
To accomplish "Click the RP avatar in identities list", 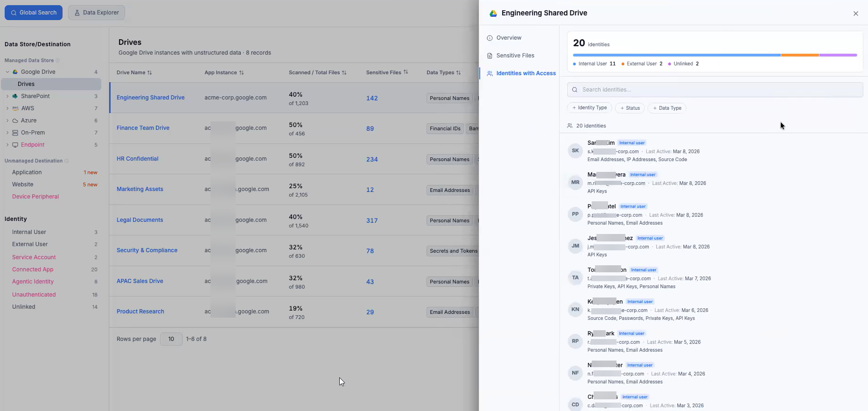I will tap(575, 341).
